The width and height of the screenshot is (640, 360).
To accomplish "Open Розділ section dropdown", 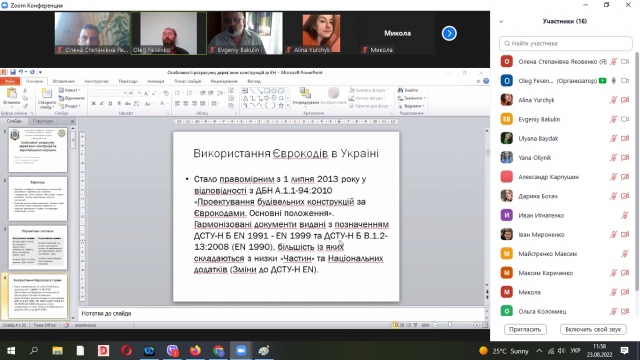I will pyautogui.click(x=70, y=106).
